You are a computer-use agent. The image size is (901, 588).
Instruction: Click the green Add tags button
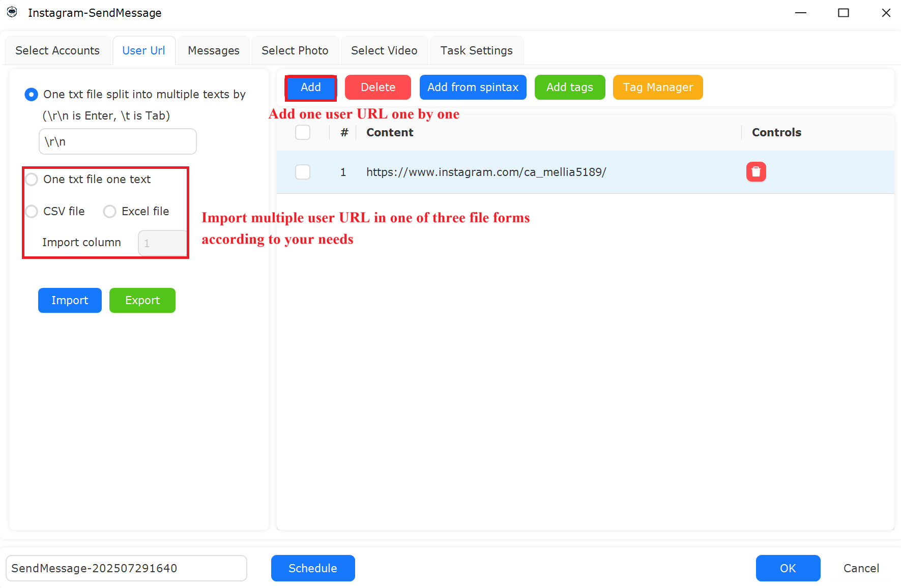tap(570, 87)
